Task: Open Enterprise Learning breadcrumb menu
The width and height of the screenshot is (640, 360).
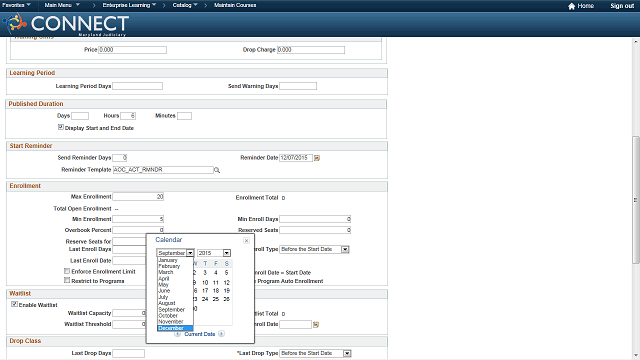Action: pos(129,5)
